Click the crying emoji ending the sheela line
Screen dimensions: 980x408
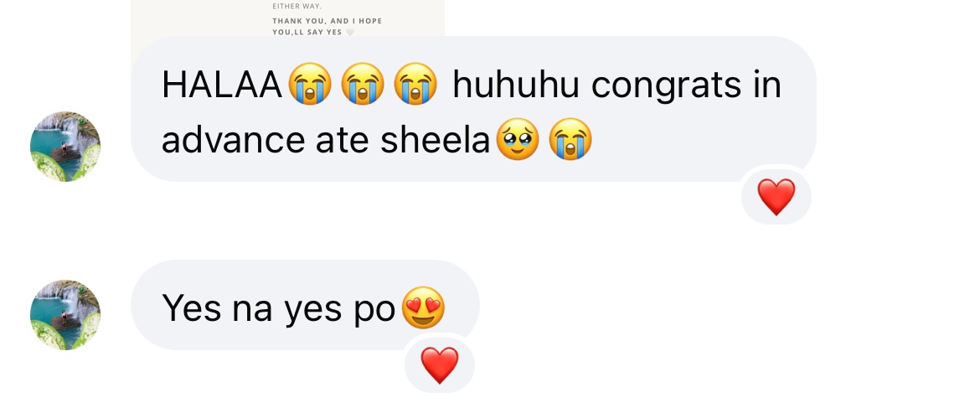pyautogui.click(x=570, y=139)
